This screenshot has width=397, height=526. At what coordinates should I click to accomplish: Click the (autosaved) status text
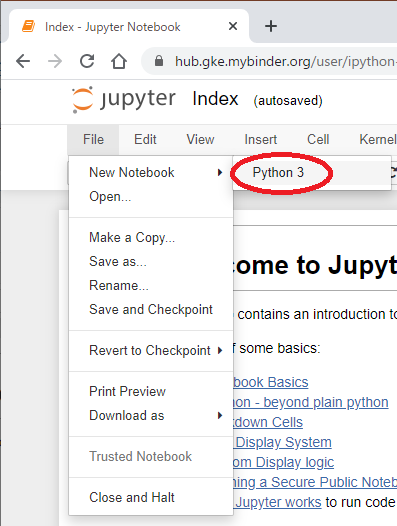click(x=288, y=101)
